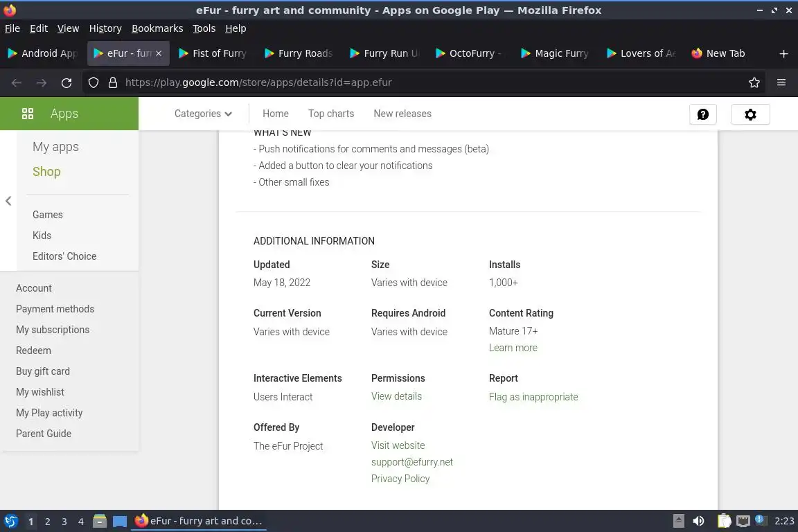The width and height of the screenshot is (798, 532).
Task: Switch to the Lovers of Ae tab
Action: [641, 53]
